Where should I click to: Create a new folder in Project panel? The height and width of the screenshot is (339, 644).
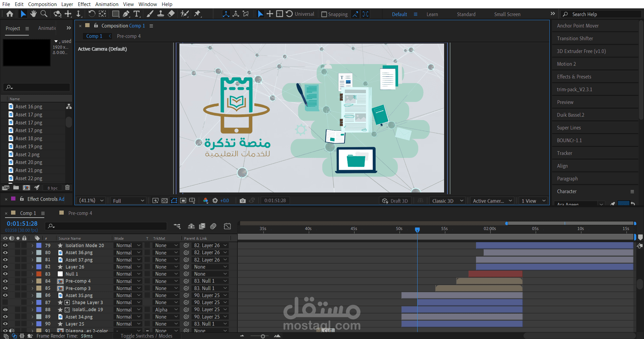click(x=16, y=188)
